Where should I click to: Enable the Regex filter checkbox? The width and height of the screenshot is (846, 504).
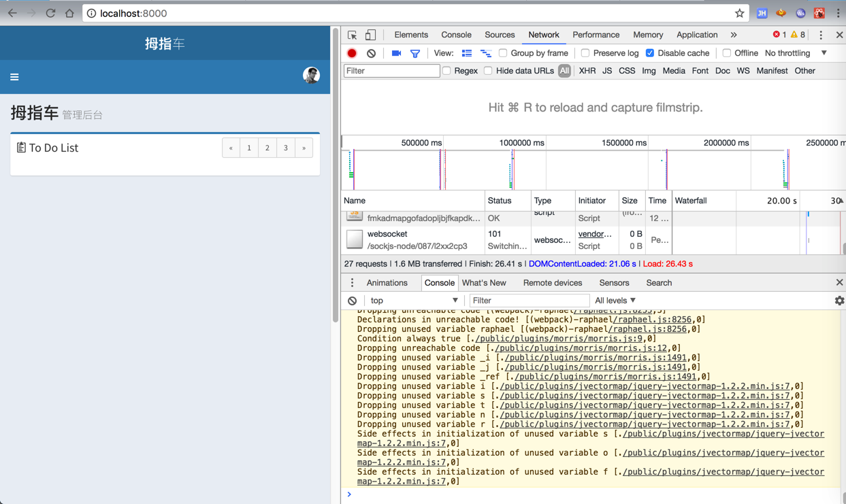click(446, 71)
